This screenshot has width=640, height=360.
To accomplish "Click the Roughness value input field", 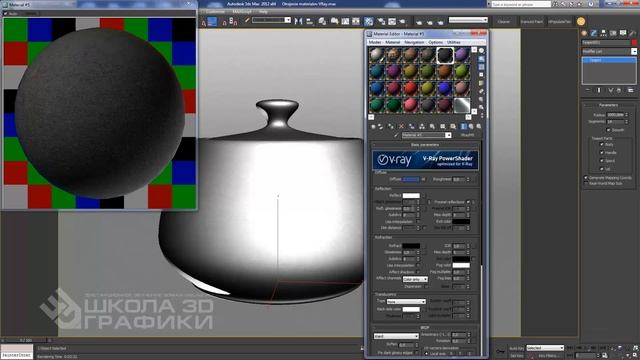I will pyautogui.click(x=459, y=179).
